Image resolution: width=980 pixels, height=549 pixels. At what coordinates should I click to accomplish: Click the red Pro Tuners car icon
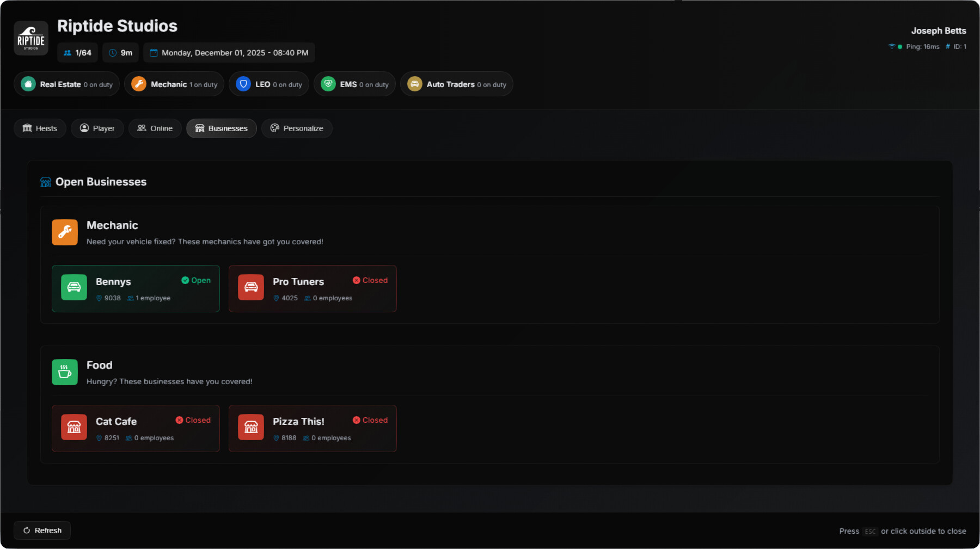[251, 287]
